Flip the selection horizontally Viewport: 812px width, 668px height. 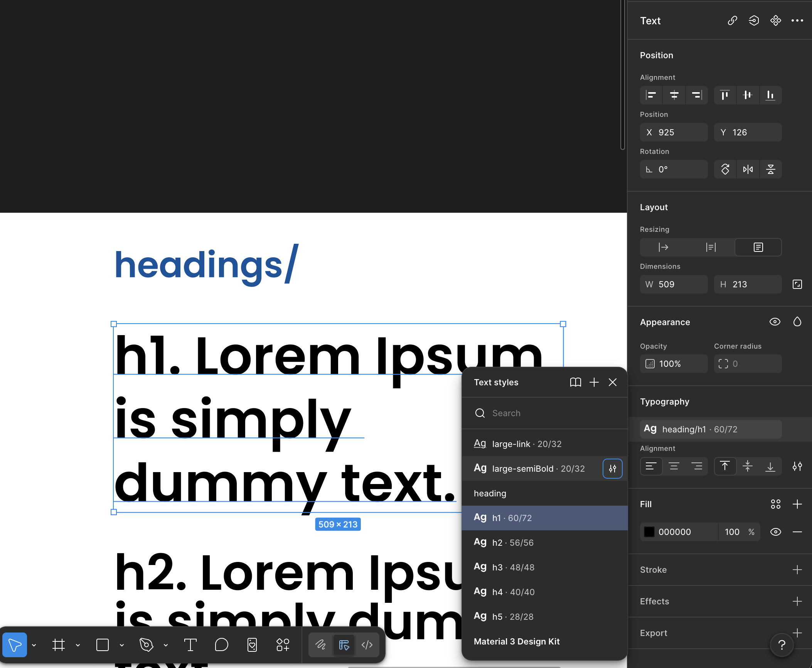pyautogui.click(x=748, y=169)
